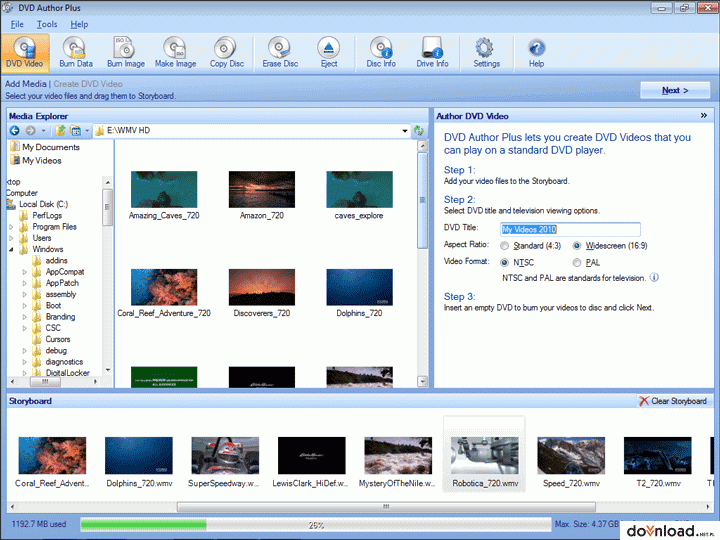Expand the Branding folder
The image size is (720, 540).
[x=24, y=317]
